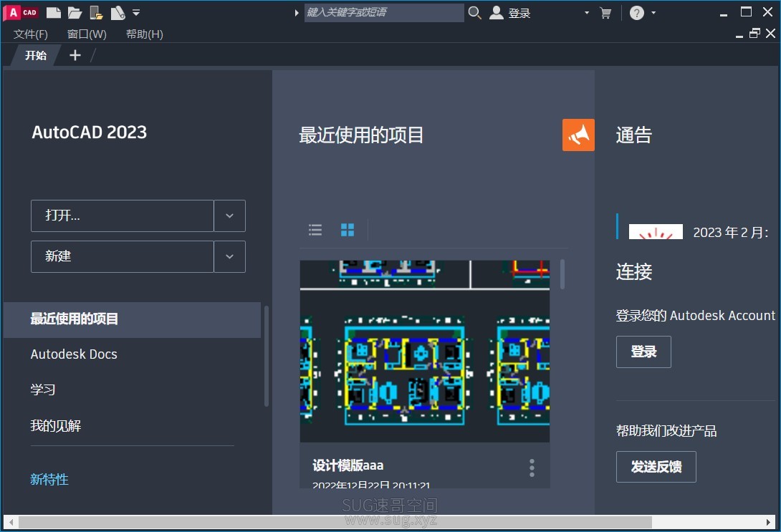This screenshot has width=781, height=532.
Task: Click the 设计模版aaa file name
Action: (348, 465)
